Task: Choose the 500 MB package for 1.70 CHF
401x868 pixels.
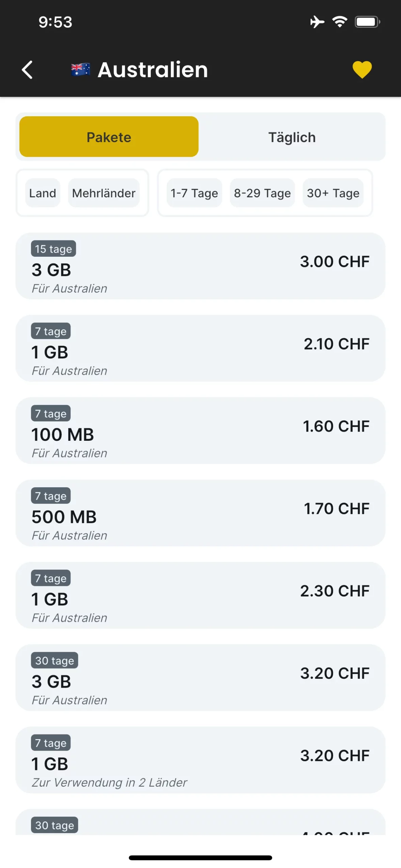Action: click(200, 513)
